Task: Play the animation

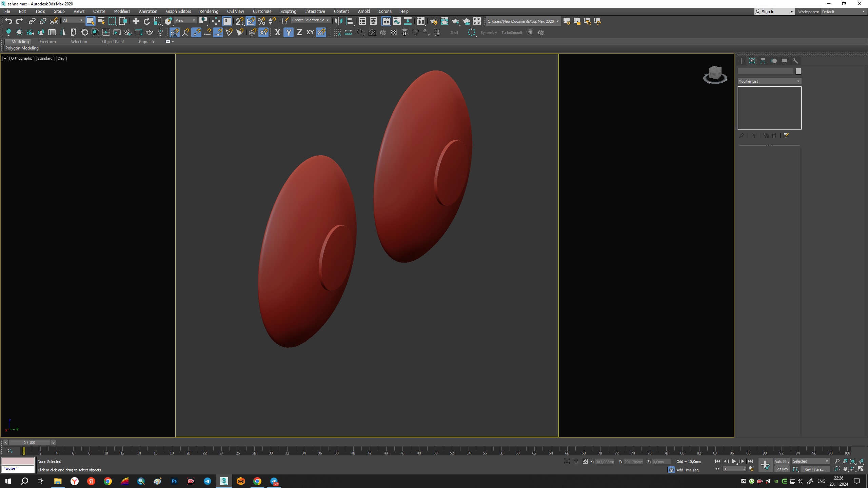Action: [x=734, y=461]
